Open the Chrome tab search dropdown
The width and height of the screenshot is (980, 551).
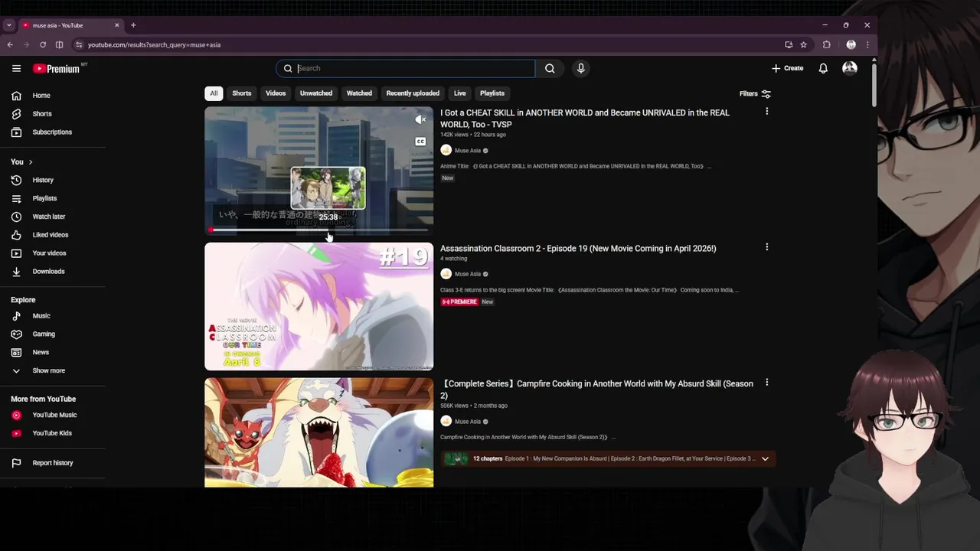coord(8,25)
